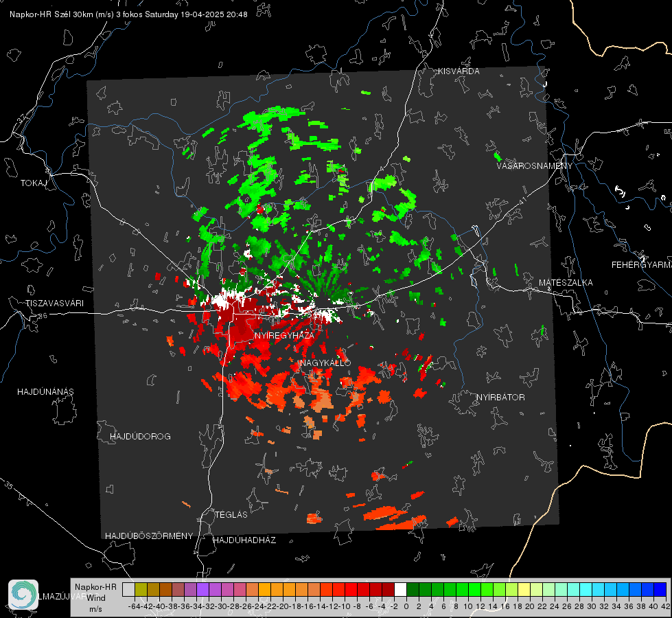Click the 20 value in the legend scale
This screenshot has height=618, width=672.
pyautogui.click(x=530, y=606)
